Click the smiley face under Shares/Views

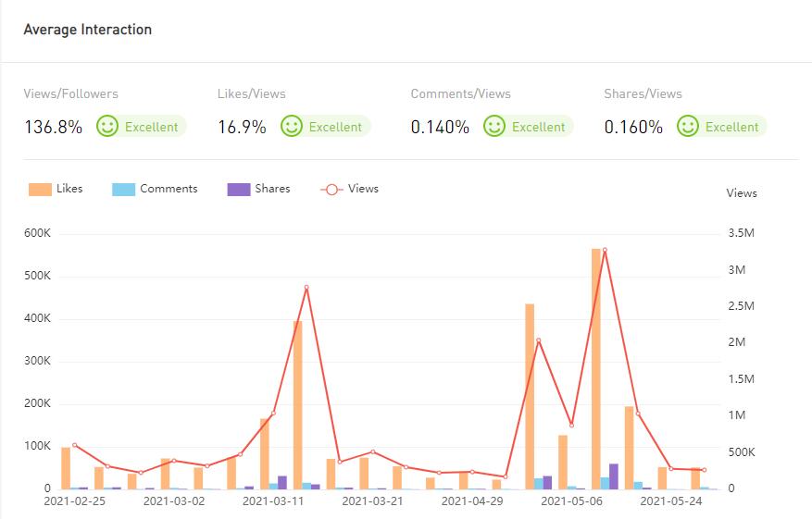688,127
